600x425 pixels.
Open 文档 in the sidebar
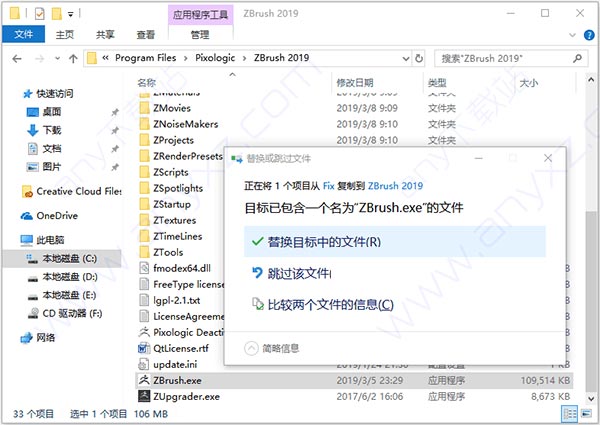pos(52,148)
